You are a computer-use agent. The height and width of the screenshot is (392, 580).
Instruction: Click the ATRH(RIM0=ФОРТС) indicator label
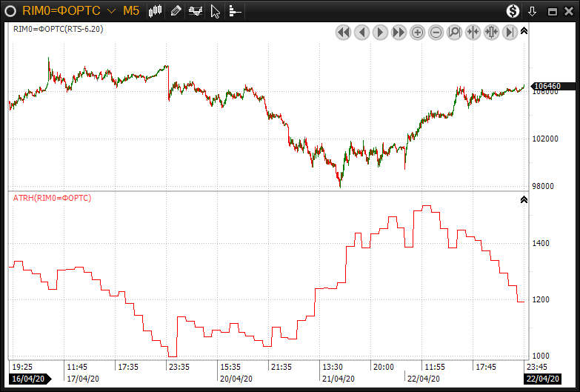(52, 198)
